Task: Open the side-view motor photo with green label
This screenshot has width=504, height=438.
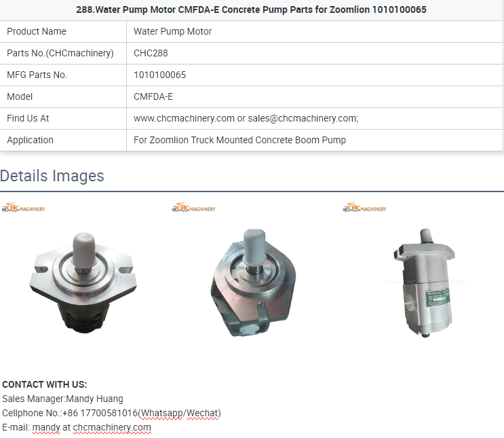Action: pyautogui.click(x=424, y=283)
